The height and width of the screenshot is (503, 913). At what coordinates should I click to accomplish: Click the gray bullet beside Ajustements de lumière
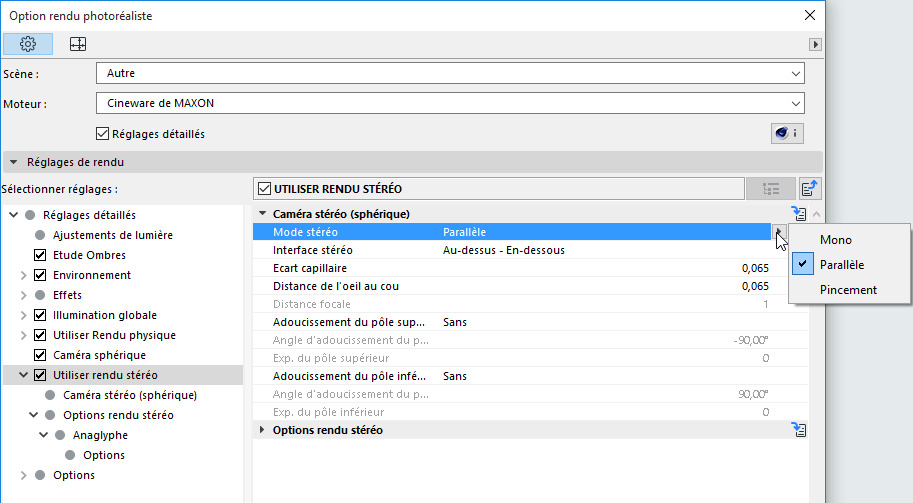click(40, 235)
